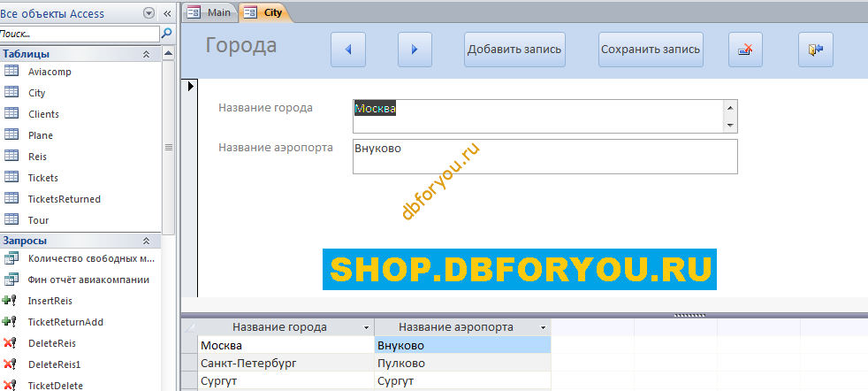Click the navigation pane scrollbar thumb
Viewport: 868px width, 391px height.
[168, 147]
